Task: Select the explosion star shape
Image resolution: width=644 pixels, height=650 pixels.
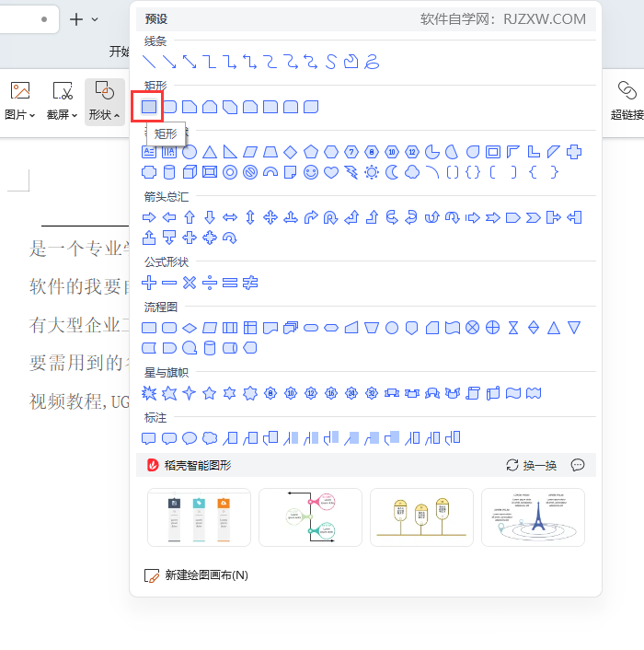Action: click(x=149, y=393)
